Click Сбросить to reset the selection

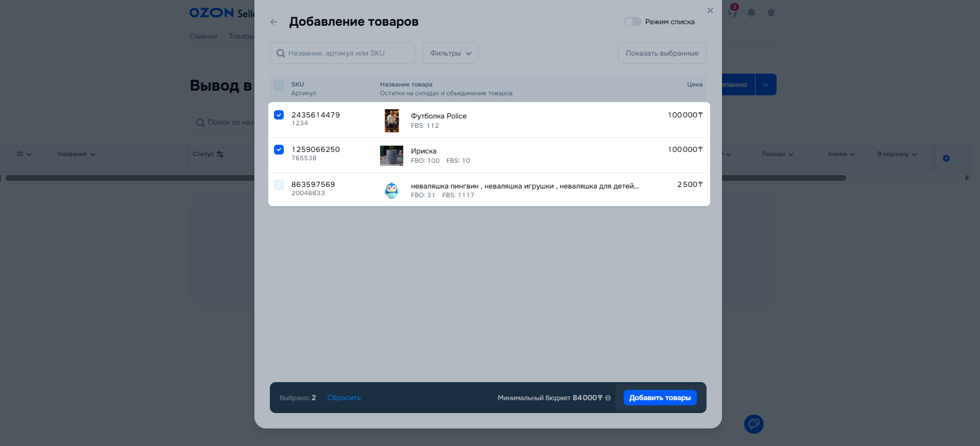click(x=343, y=398)
